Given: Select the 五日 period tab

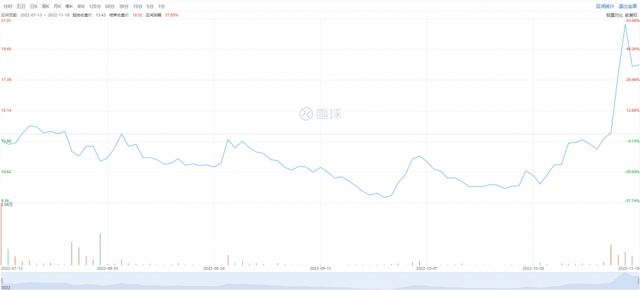Looking at the screenshot, I should 21,6.
